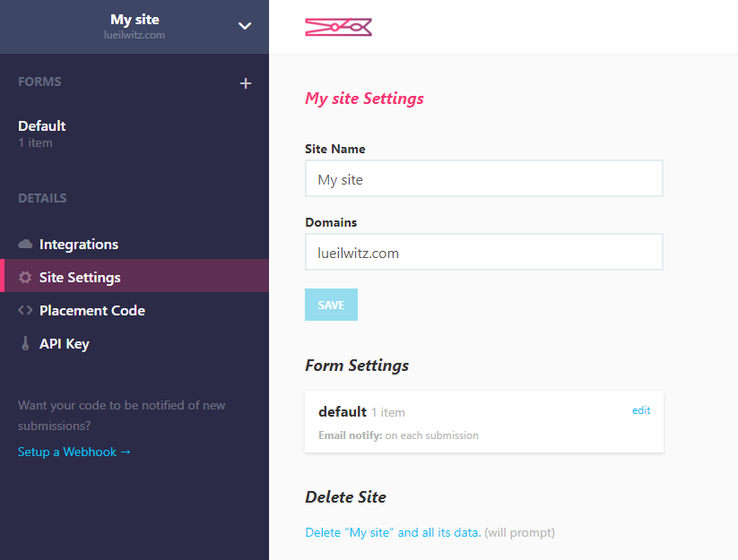738x560 pixels.
Task: Click the code brackets icon for Placement Code
Action: click(x=25, y=310)
